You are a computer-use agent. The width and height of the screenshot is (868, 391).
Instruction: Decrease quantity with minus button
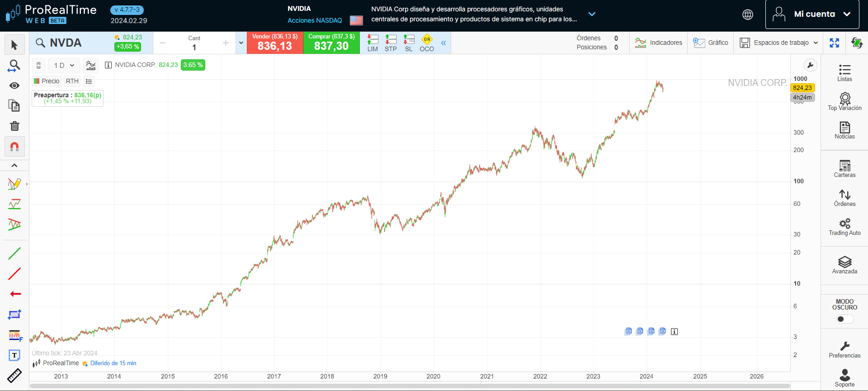tap(163, 43)
